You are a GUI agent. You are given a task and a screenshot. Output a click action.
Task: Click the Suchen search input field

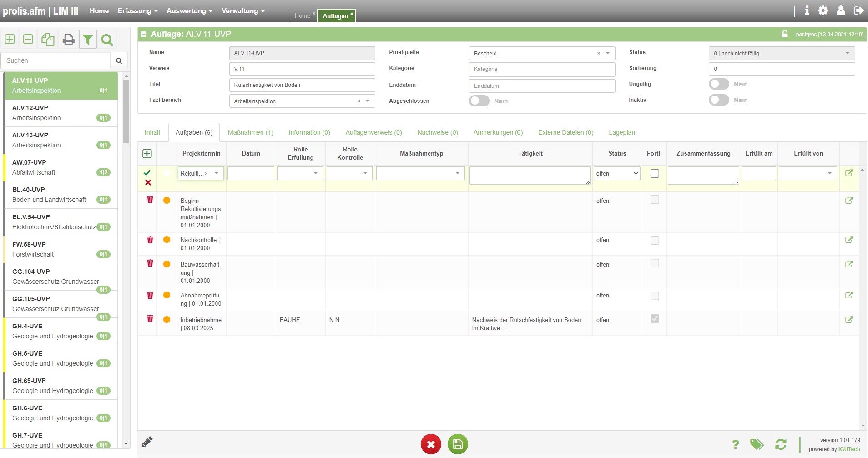[x=56, y=60]
